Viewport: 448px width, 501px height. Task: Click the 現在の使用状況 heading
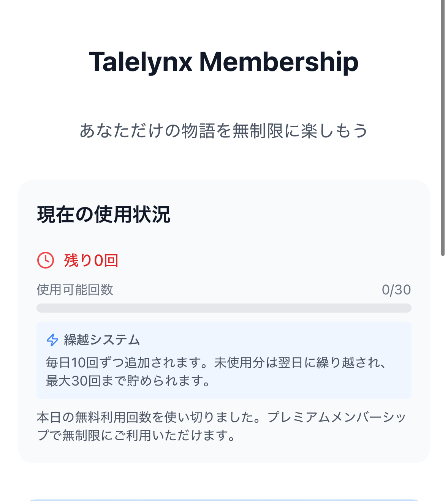coord(104,214)
